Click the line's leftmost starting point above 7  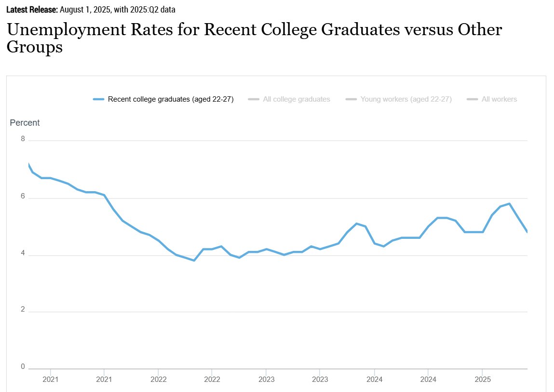coord(28,164)
